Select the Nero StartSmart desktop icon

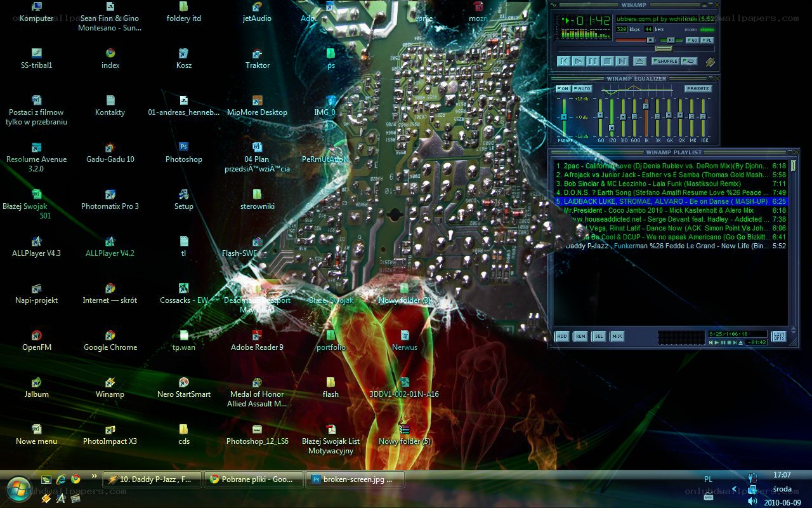[x=184, y=387]
